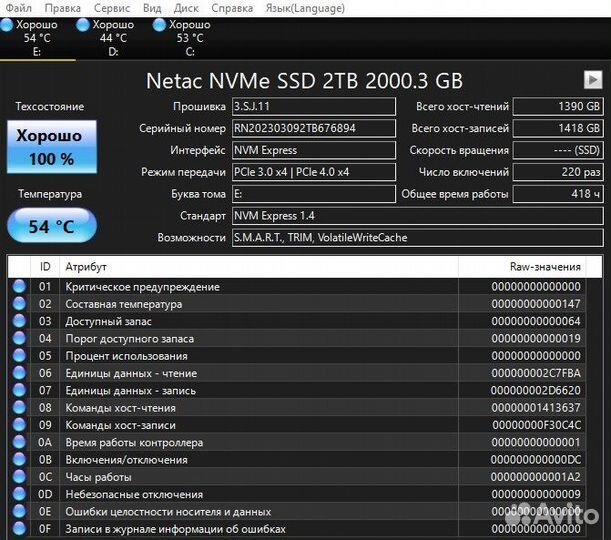
Task: Click the Возможности field S.M.A.R.T., TRIM
Action: (x=418, y=237)
